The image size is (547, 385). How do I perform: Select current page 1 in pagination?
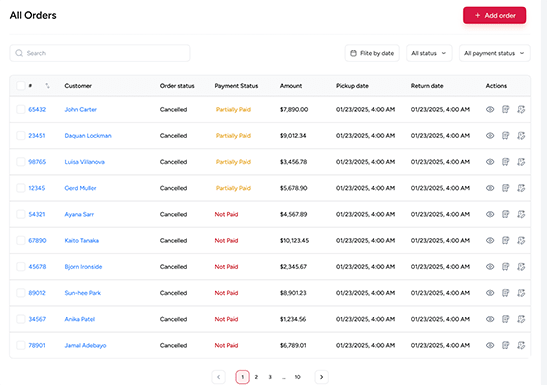(x=242, y=377)
